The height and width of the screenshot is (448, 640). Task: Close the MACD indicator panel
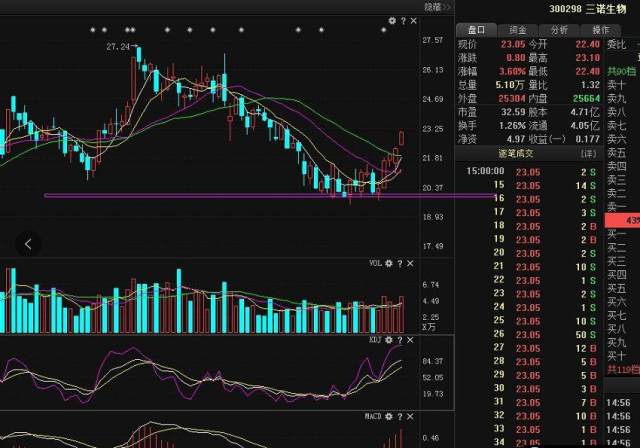pos(410,415)
